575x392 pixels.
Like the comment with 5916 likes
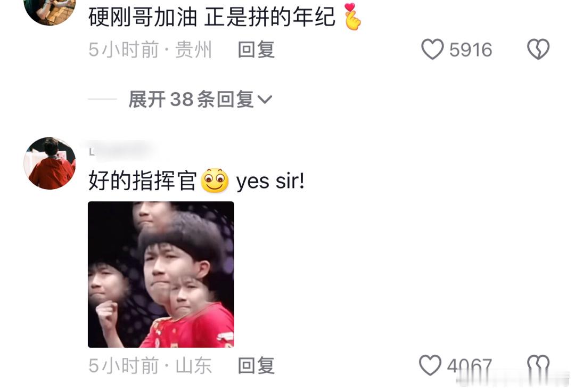tap(432, 49)
